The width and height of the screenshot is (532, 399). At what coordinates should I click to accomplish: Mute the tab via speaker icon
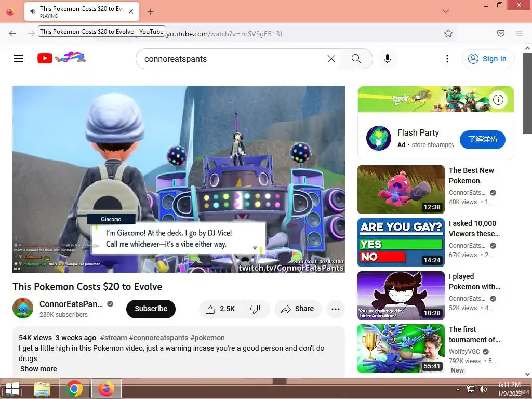33,11
